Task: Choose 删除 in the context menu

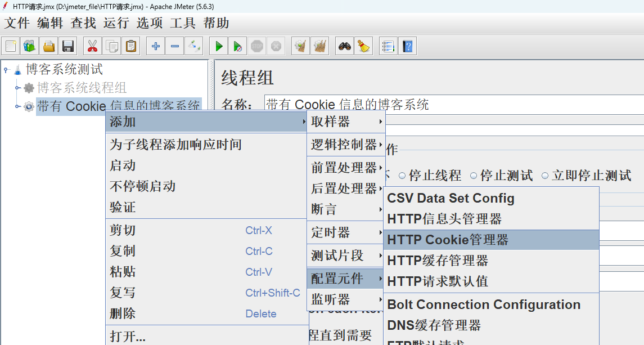Action: point(206,313)
